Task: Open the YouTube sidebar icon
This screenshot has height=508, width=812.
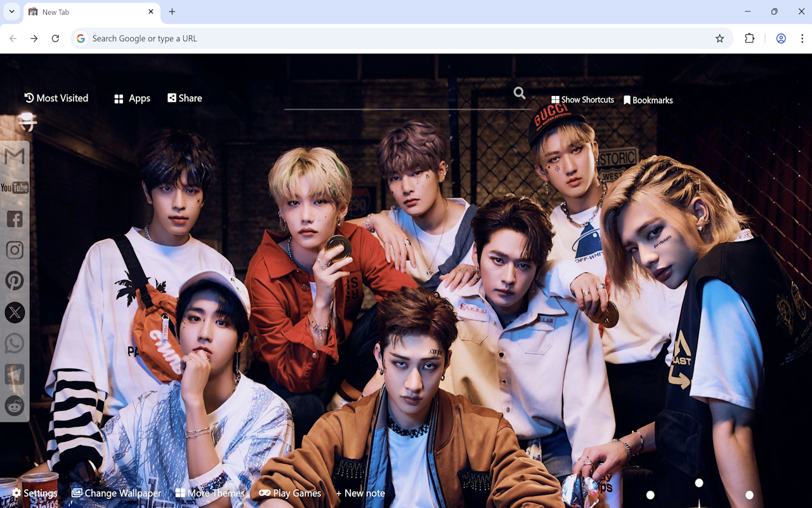Action: click(x=15, y=187)
